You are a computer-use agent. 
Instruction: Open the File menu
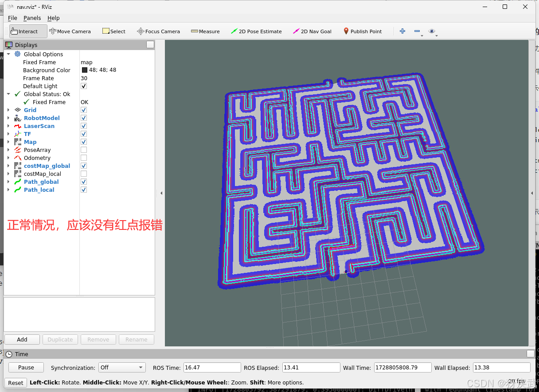tap(12, 18)
